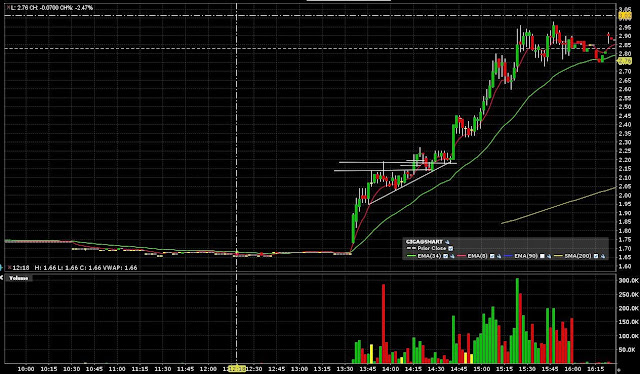Click the 2.50 price axis label
Image resolution: width=640 pixels, height=374 pixels.
pyautogui.click(x=625, y=107)
